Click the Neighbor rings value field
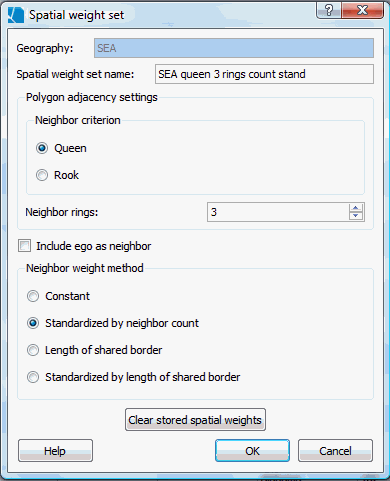Image resolution: width=390 pixels, height=481 pixels. click(x=278, y=212)
